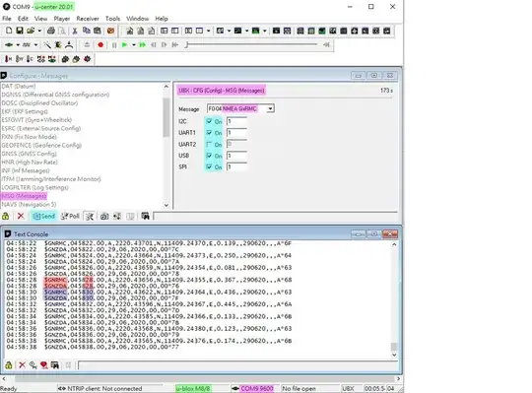
Task: Toggle the UART1 On checkbox
Action: (209, 133)
